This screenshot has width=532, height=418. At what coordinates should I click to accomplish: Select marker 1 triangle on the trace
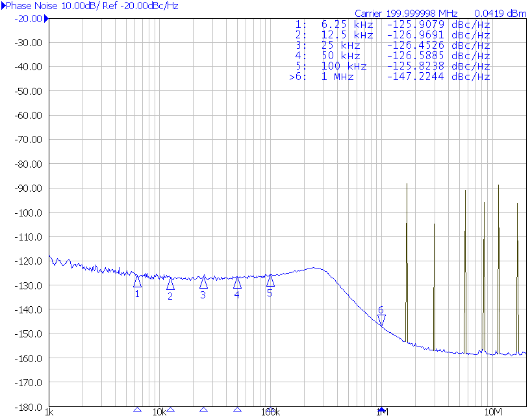pyautogui.click(x=137, y=281)
